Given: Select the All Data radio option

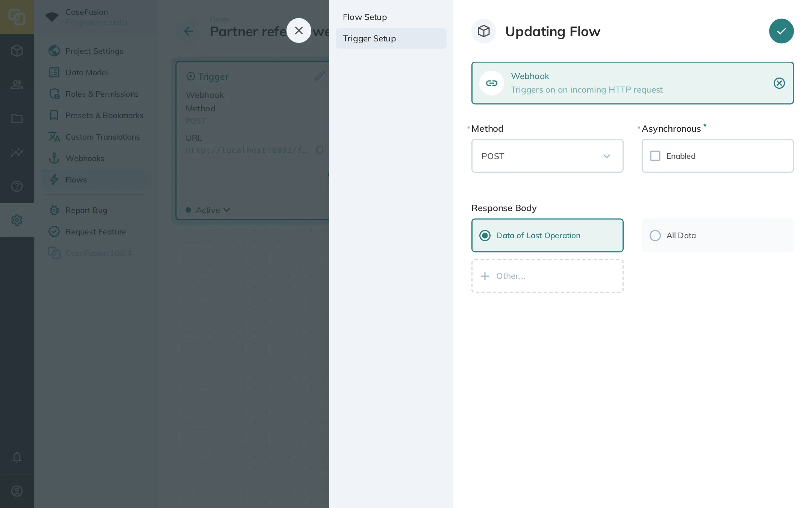Looking at the screenshot, I should [717, 236].
